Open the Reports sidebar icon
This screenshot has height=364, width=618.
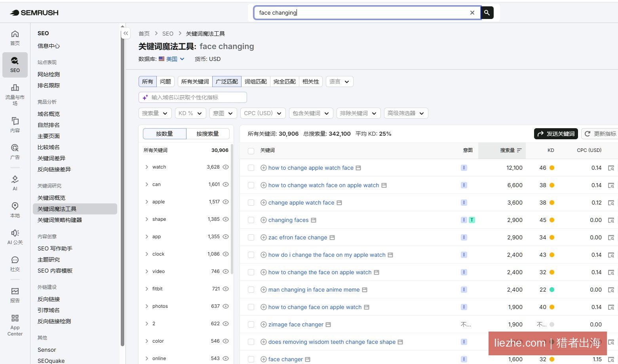(15, 295)
